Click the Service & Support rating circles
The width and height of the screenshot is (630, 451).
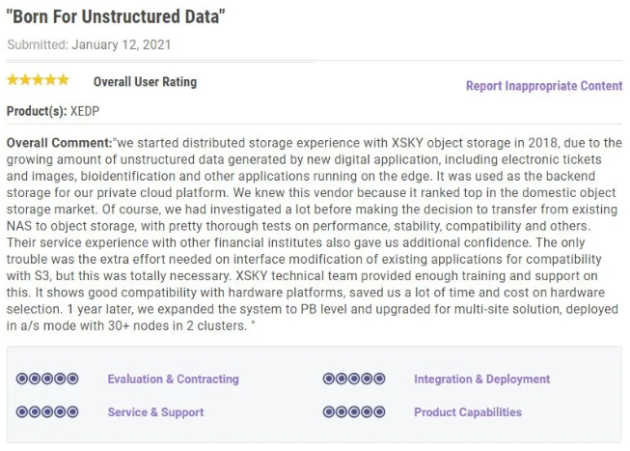click(x=47, y=412)
